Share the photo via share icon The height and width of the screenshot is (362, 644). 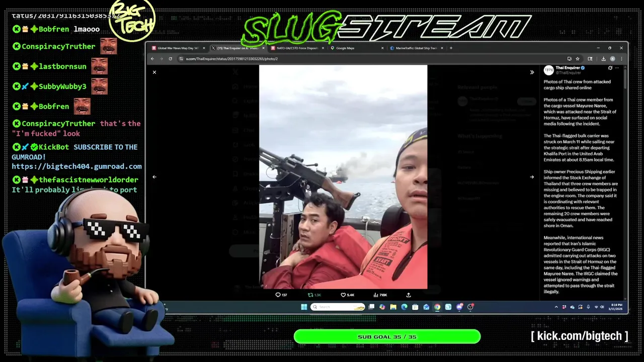tap(409, 295)
